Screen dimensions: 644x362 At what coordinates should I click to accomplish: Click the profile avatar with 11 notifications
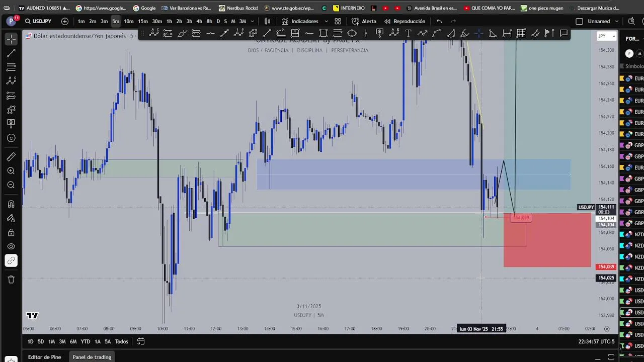point(11,21)
